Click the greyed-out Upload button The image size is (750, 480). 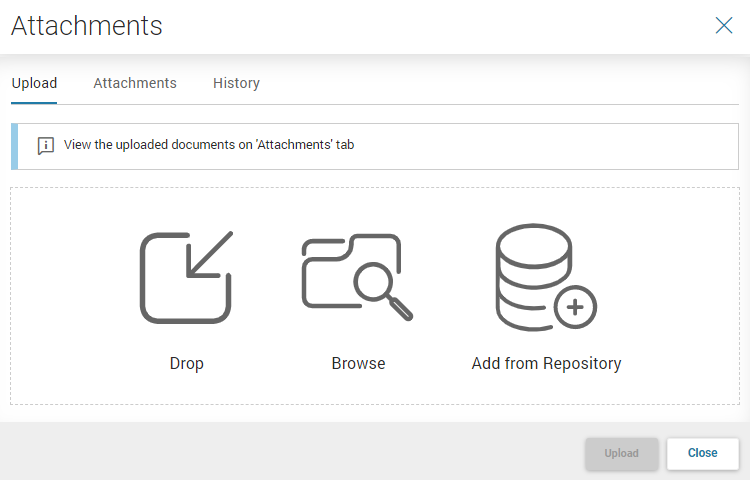[x=621, y=453]
